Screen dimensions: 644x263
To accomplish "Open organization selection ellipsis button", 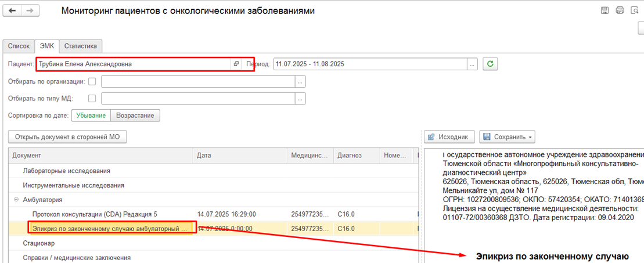I will click(300, 82).
